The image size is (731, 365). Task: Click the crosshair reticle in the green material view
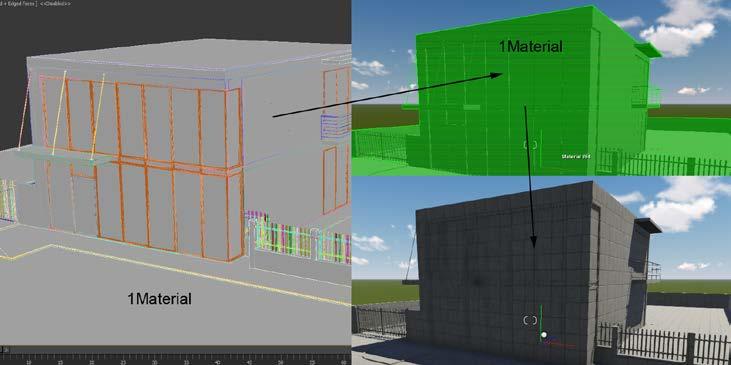click(x=530, y=145)
